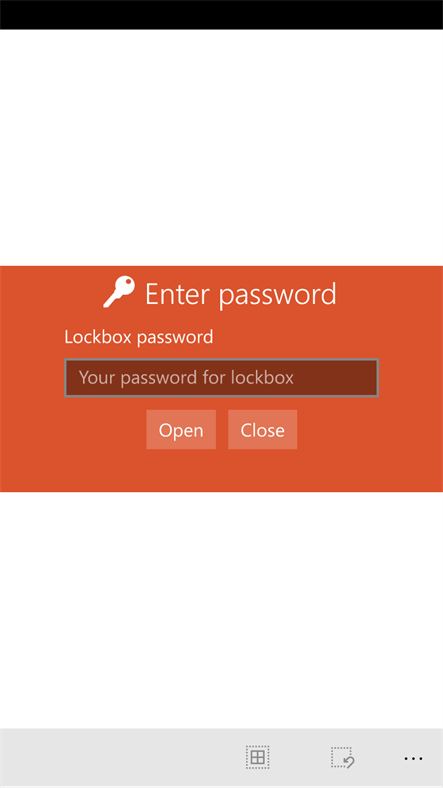Click the white area below the dialog
The image size is (443, 788).
click(222, 610)
